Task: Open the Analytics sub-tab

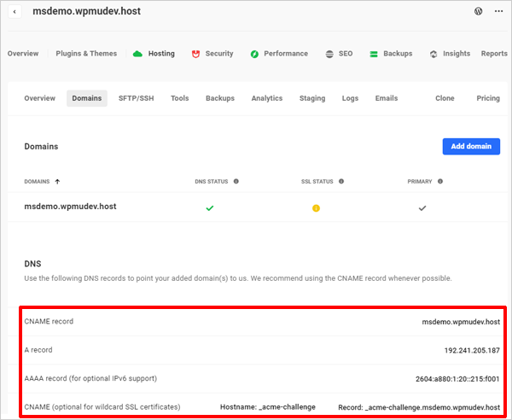Action: pyautogui.click(x=267, y=98)
